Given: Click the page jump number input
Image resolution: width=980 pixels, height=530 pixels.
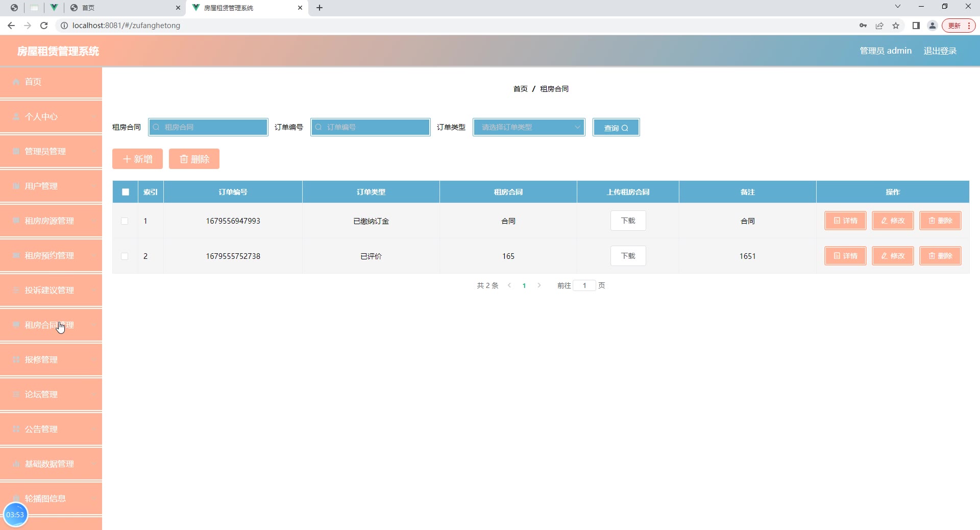Looking at the screenshot, I should pos(584,285).
